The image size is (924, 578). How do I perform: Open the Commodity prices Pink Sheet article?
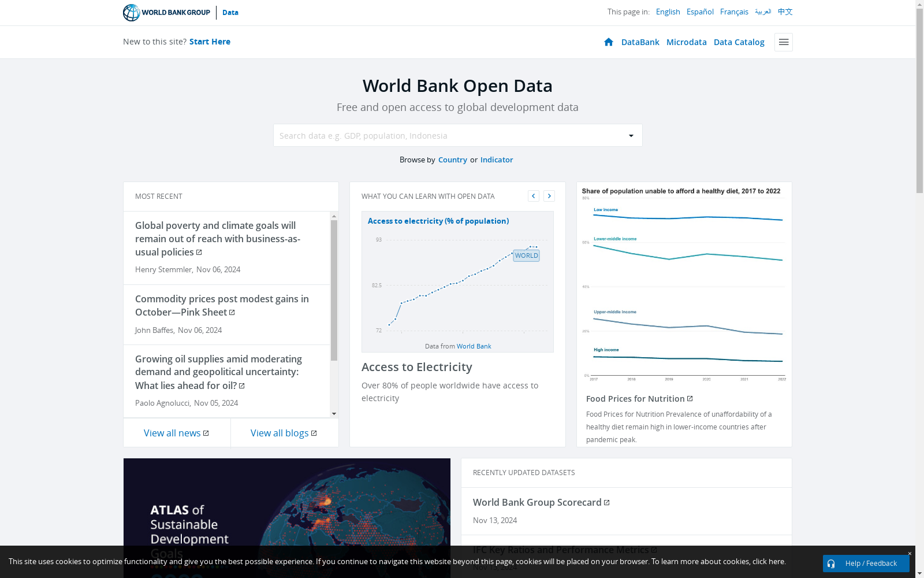click(222, 305)
